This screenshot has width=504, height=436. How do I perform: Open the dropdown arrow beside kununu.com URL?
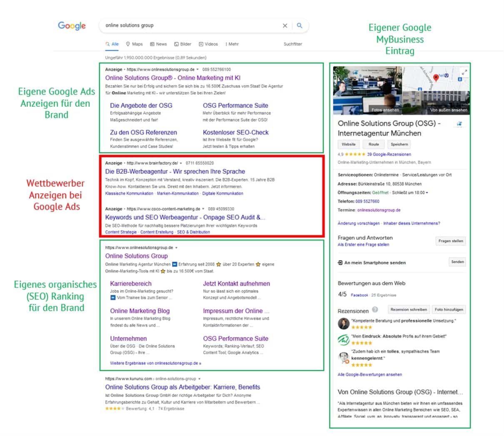[x=200, y=379]
